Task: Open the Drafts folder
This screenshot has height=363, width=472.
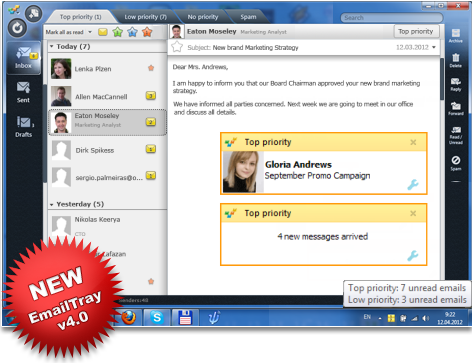Action: click(24, 127)
